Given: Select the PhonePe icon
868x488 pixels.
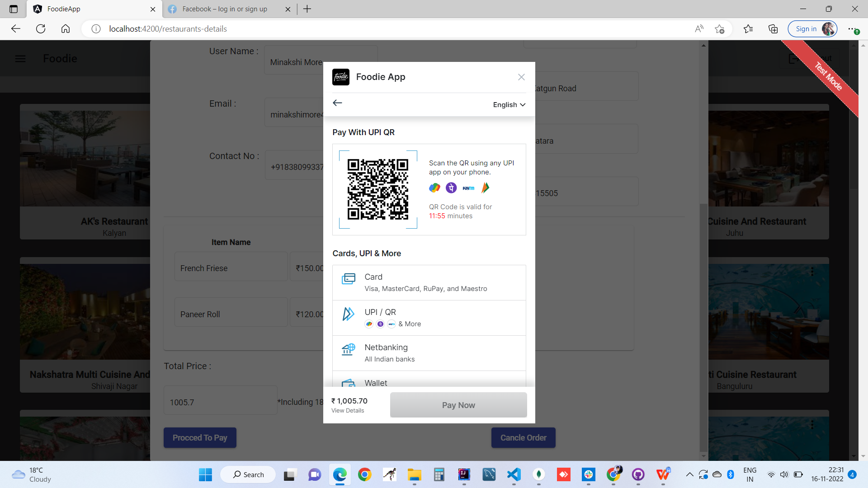Looking at the screenshot, I should click(x=451, y=188).
